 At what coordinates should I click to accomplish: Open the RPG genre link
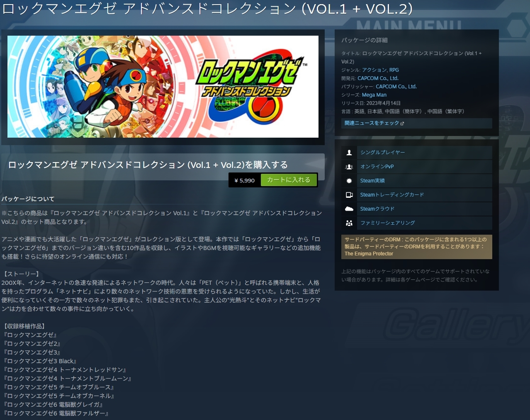point(394,70)
